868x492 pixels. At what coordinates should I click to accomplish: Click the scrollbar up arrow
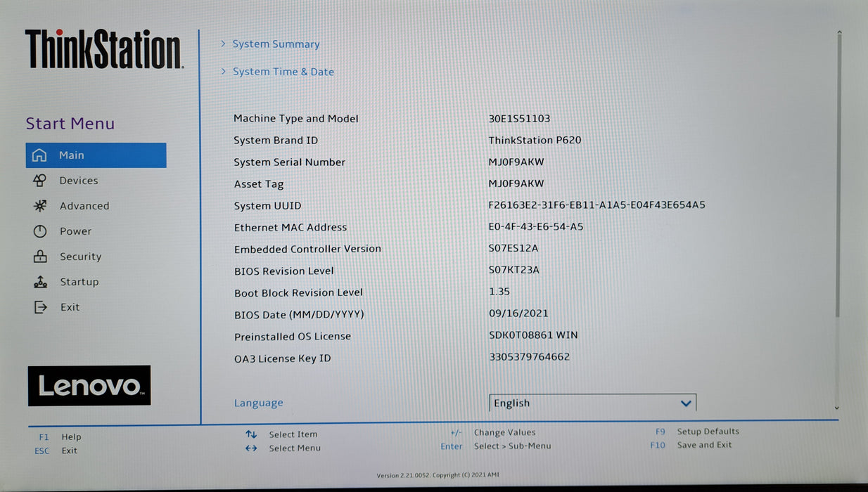(838, 32)
